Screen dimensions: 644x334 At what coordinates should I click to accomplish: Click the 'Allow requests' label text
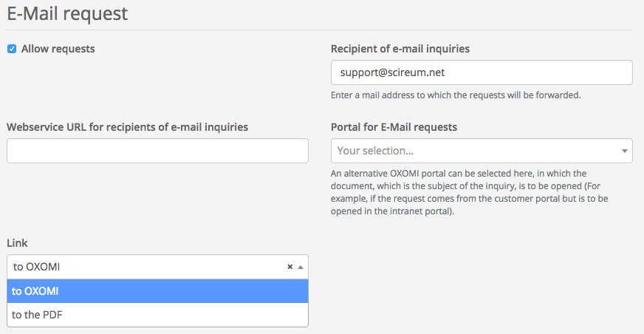pos(58,49)
